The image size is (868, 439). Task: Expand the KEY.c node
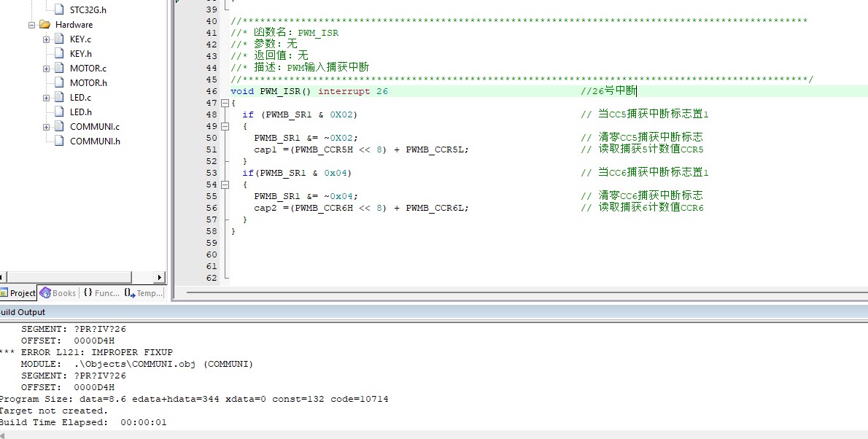[47, 39]
